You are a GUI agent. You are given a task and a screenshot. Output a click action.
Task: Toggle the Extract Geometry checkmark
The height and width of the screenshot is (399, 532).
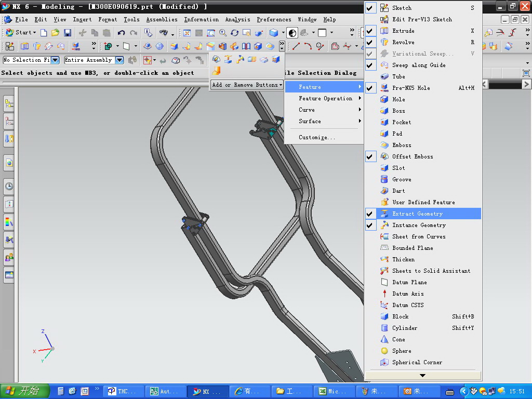[370, 214]
